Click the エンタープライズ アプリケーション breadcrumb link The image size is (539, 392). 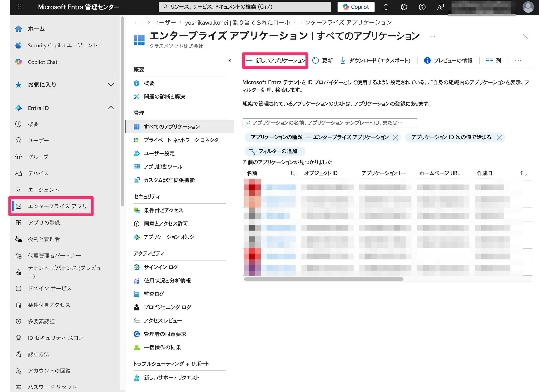pos(345,23)
